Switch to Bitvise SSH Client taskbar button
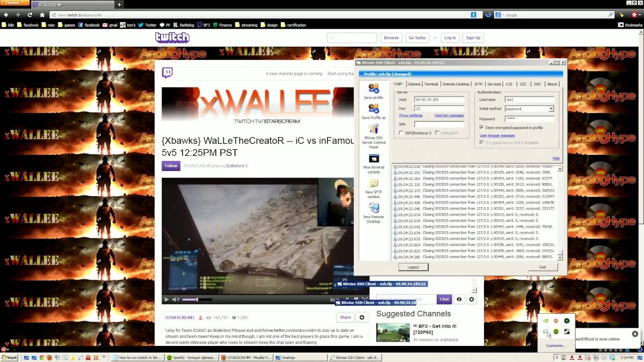644x362 pixels. [x=355, y=357]
